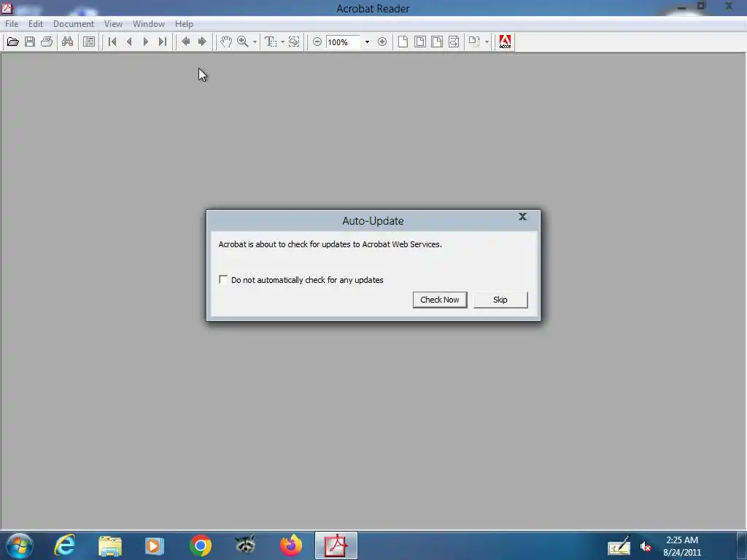Click the muted volume tray icon

coord(646,547)
